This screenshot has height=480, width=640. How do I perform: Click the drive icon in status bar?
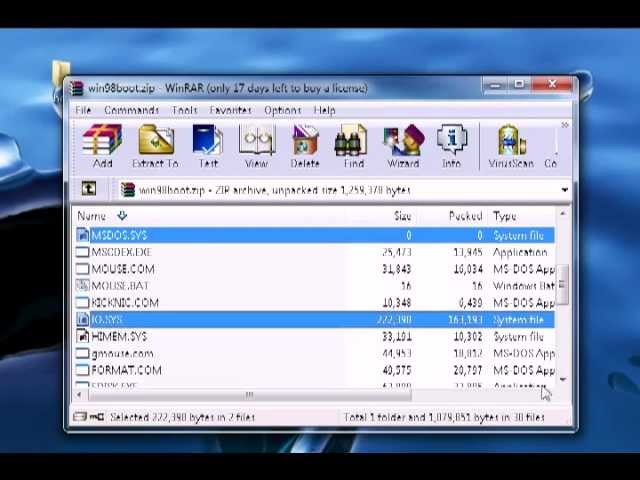click(80, 417)
